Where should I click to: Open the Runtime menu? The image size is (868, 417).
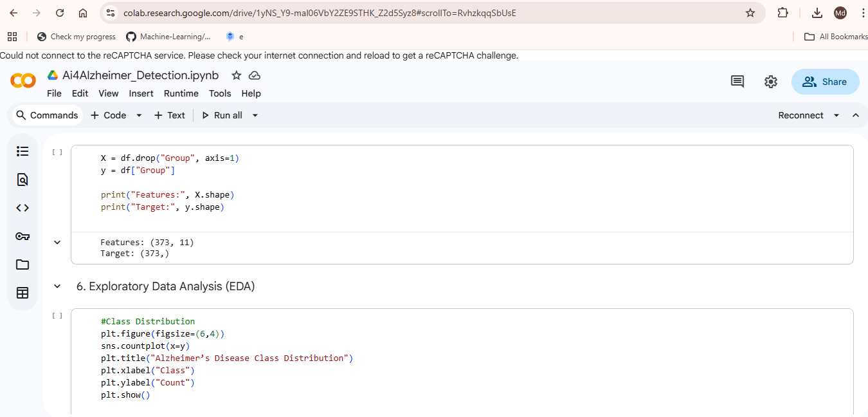click(x=181, y=93)
